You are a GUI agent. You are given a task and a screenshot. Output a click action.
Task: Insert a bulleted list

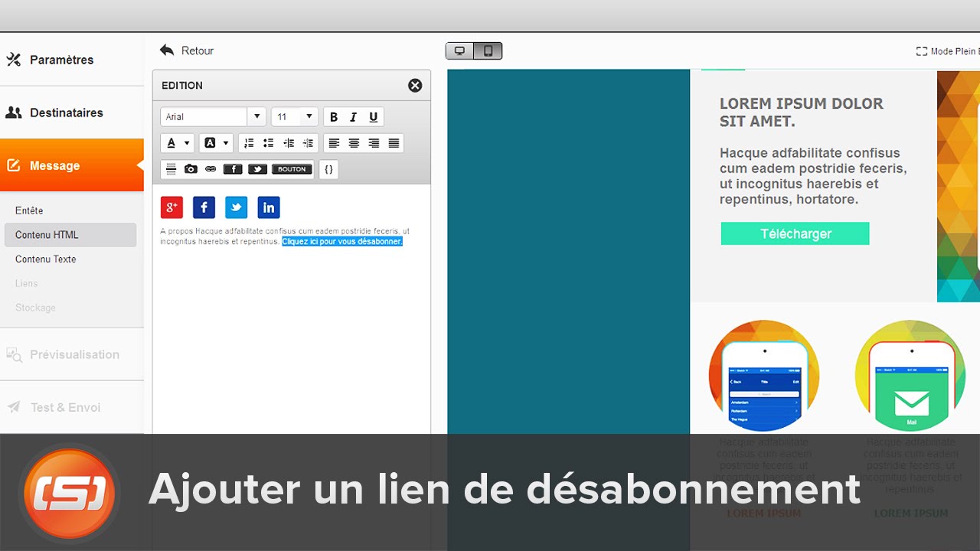pos(269,143)
